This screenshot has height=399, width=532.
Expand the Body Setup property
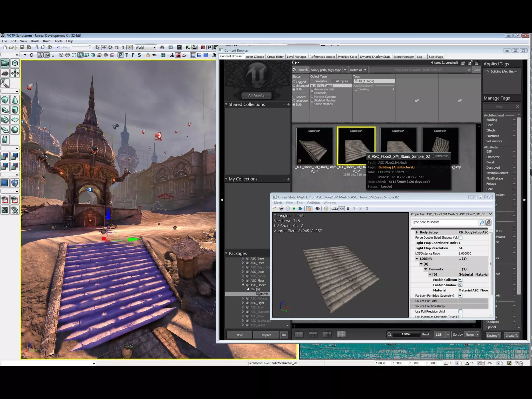(x=417, y=232)
